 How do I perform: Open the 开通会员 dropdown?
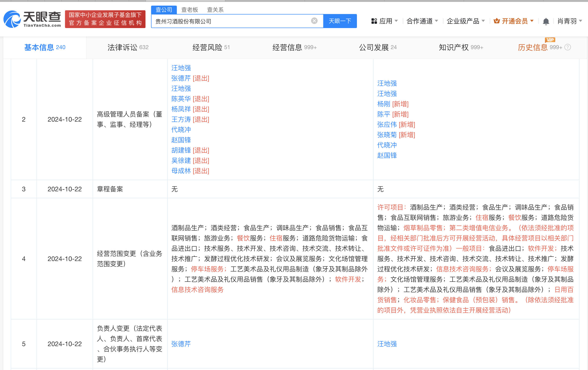(x=514, y=21)
